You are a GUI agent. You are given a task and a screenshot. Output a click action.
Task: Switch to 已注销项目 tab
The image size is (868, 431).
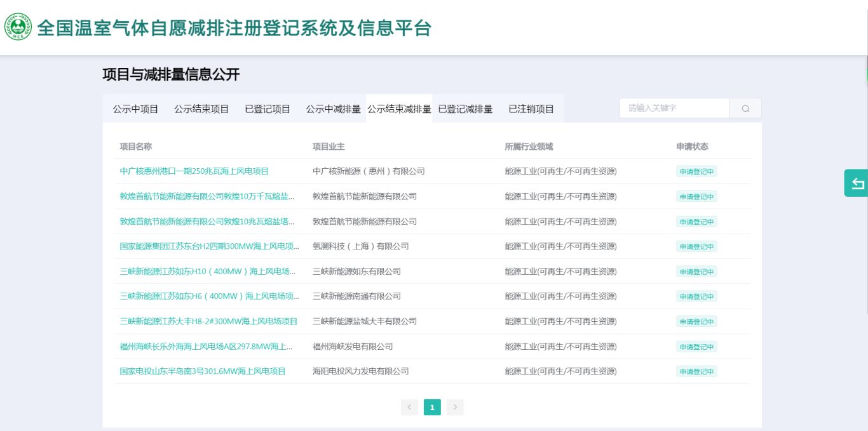[531, 109]
